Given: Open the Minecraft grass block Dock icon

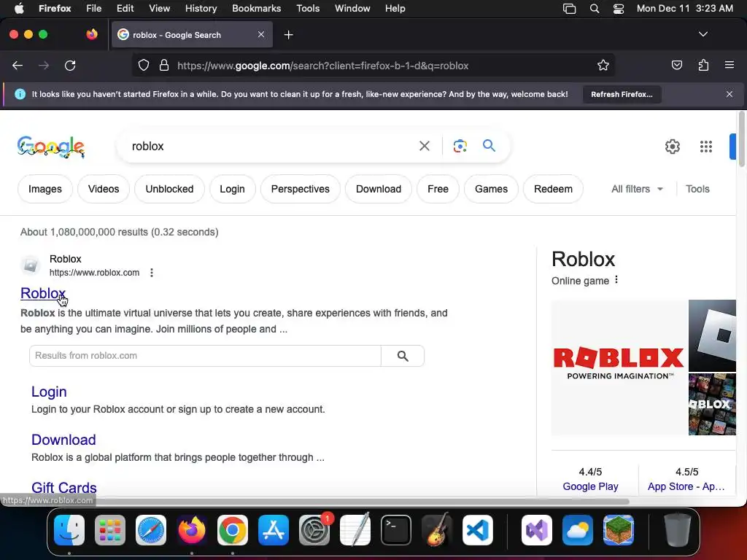Looking at the screenshot, I should pyautogui.click(x=619, y=530).
